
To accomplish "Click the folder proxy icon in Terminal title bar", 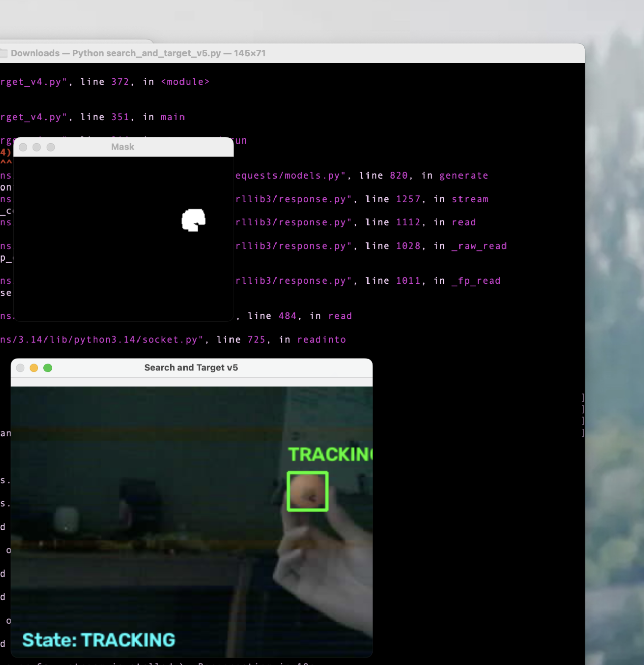I will (x=4, y=53).
